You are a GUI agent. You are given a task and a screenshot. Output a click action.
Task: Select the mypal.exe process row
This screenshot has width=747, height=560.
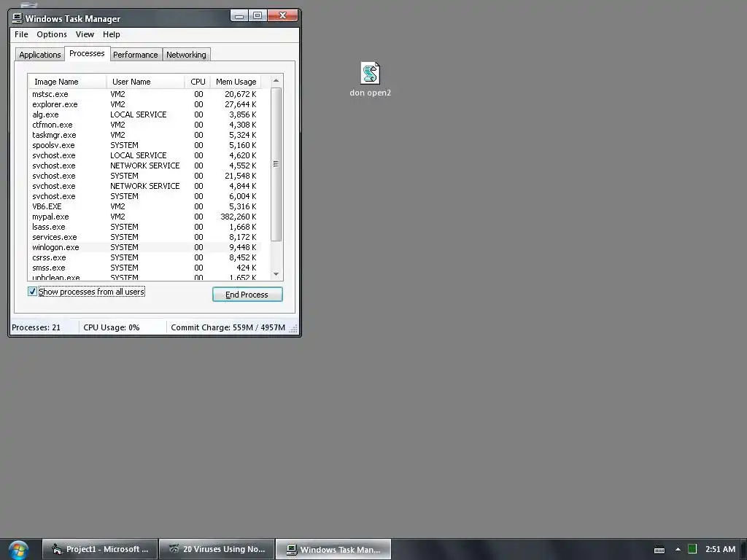coord(145,217)
